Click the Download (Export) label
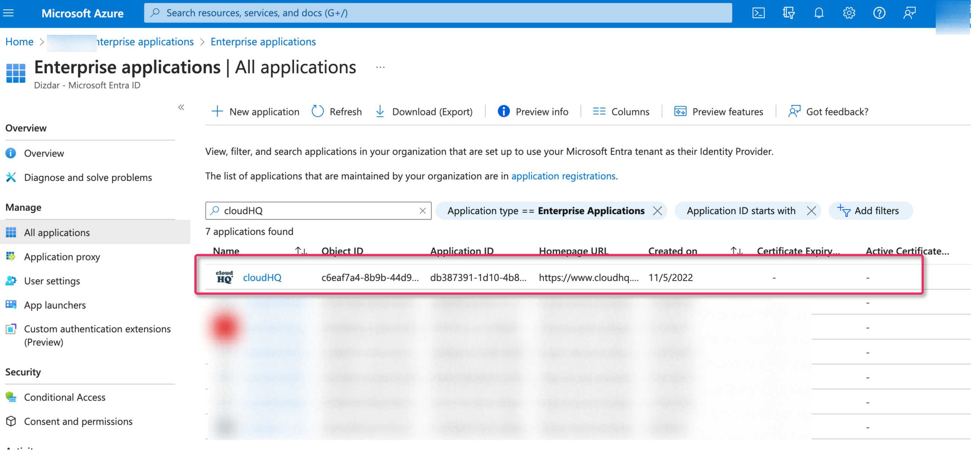 click(432, 111)
